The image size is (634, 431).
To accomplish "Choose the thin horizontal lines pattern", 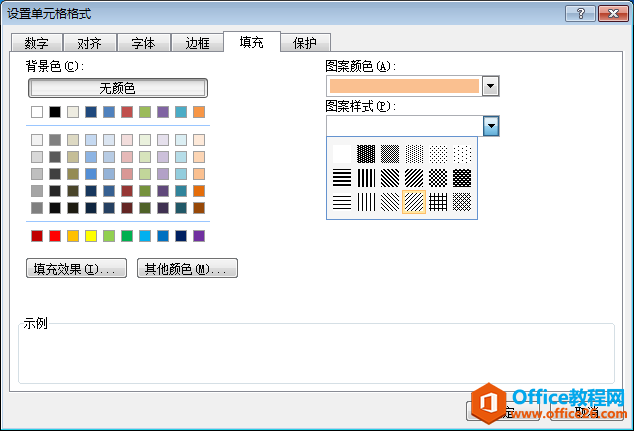I will 343,202.
